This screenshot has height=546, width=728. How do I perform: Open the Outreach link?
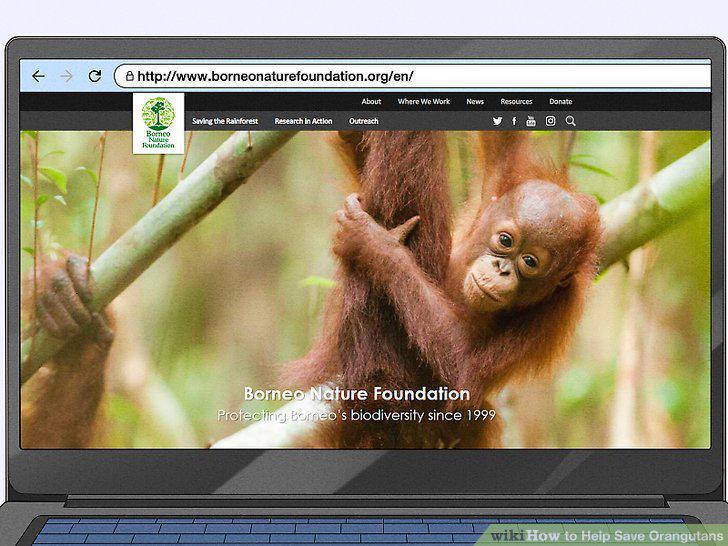point(364,121)
